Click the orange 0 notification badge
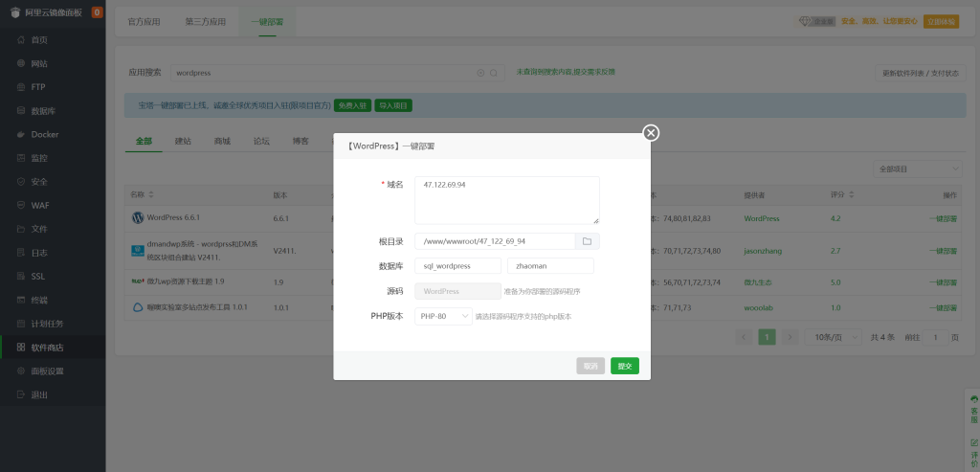 [x=97, y=11]
